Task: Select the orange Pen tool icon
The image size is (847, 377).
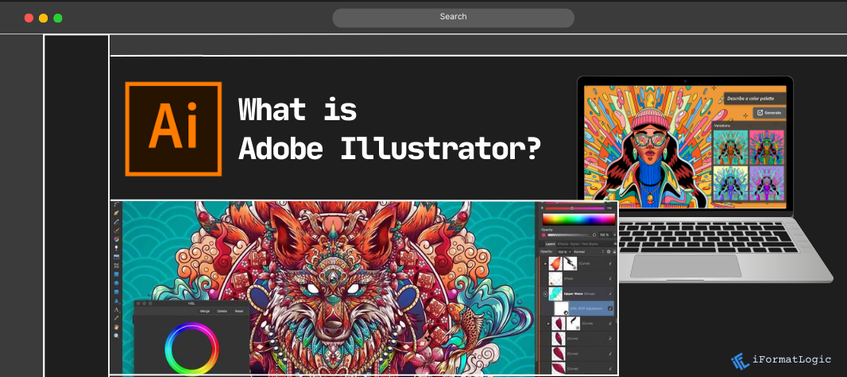Action: (117, 213)
